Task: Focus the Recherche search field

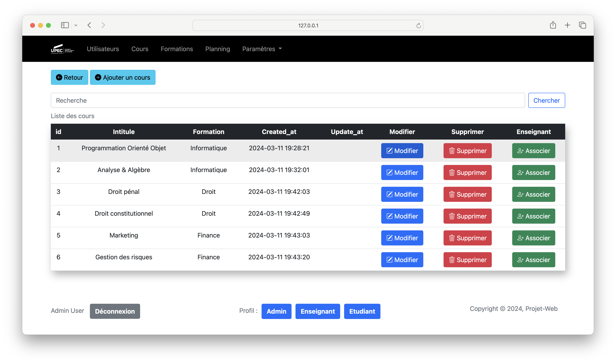Action: click(x=288, y=100)
